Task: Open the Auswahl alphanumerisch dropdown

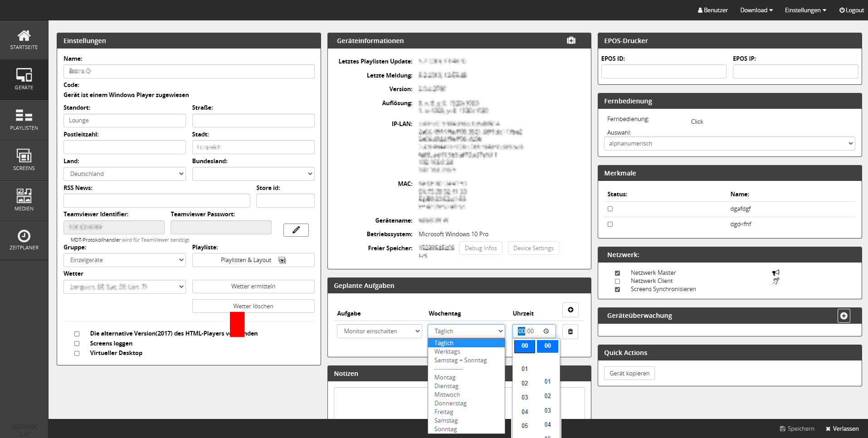Action: (x=729, y=144)
